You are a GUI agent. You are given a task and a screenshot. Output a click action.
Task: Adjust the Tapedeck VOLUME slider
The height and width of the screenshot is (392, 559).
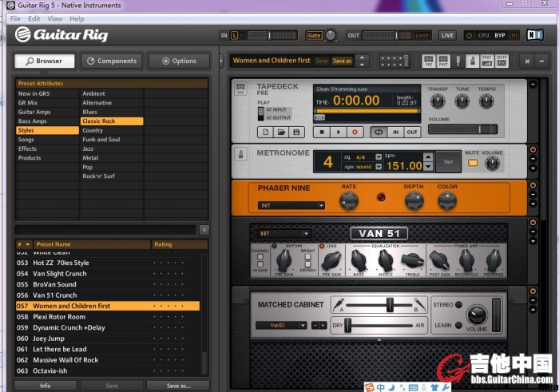462,129
